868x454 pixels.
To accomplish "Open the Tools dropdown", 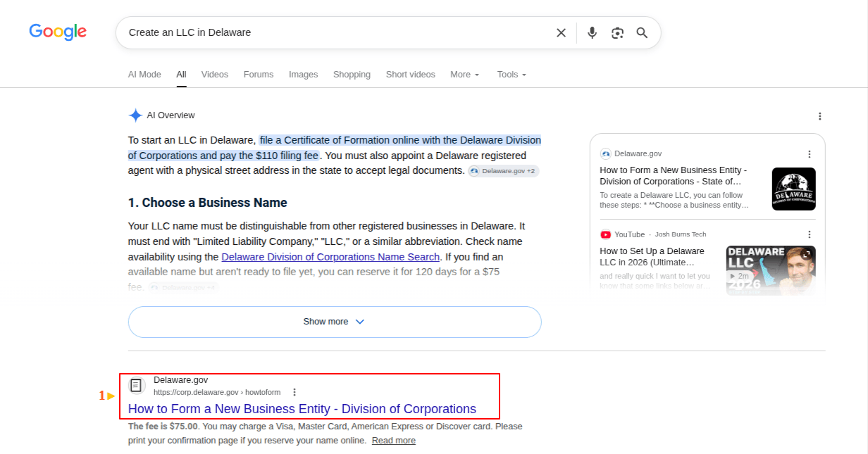I will [512, 75].
